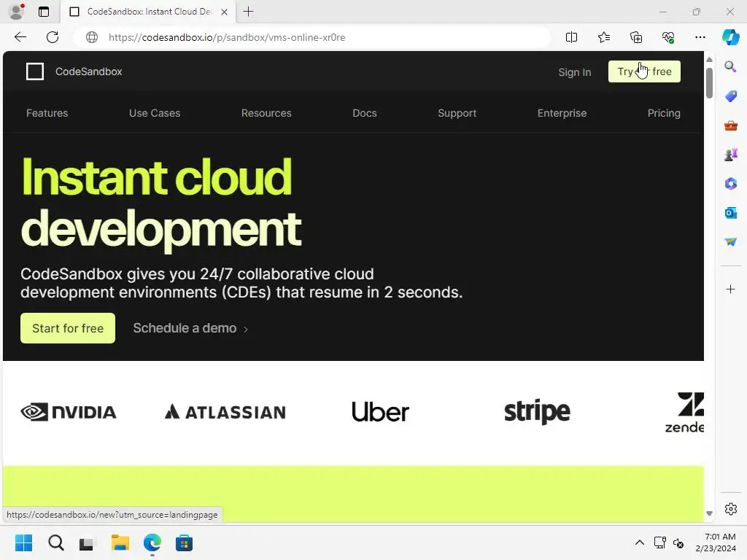Click the Try for free button
The height and width of the screenshot is (560, 747).
(644, 71)
